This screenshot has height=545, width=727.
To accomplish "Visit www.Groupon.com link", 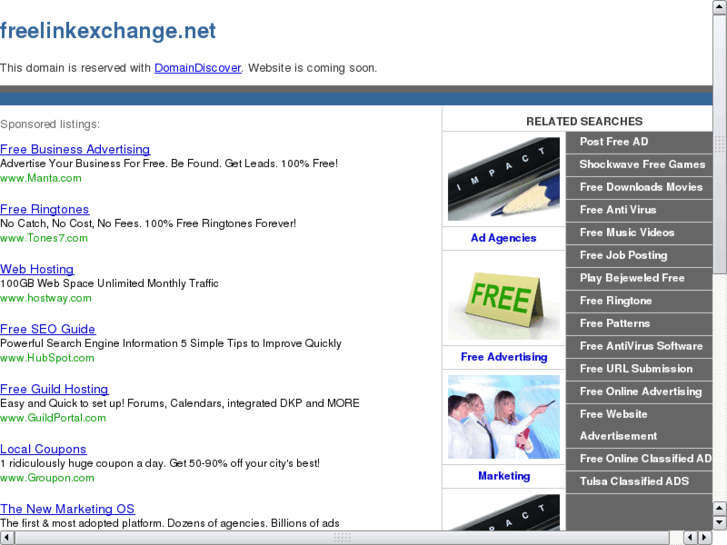I will pos(47,477).
